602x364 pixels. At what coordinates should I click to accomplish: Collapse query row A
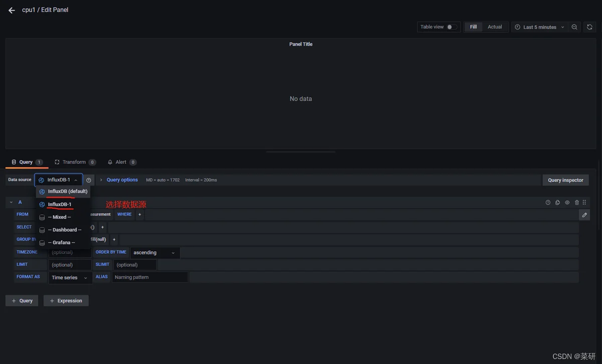point(11,202)
